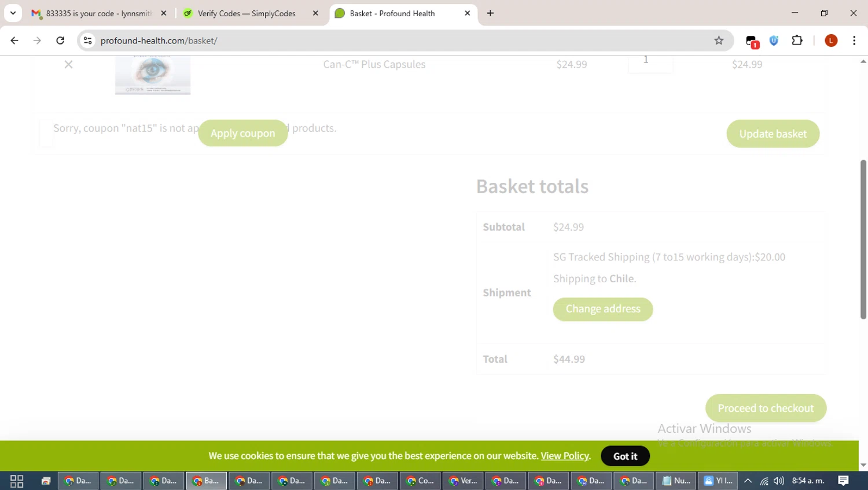
Task: Open the 'Nu...' Notepad taskbar item
Action: pos(676,481)
